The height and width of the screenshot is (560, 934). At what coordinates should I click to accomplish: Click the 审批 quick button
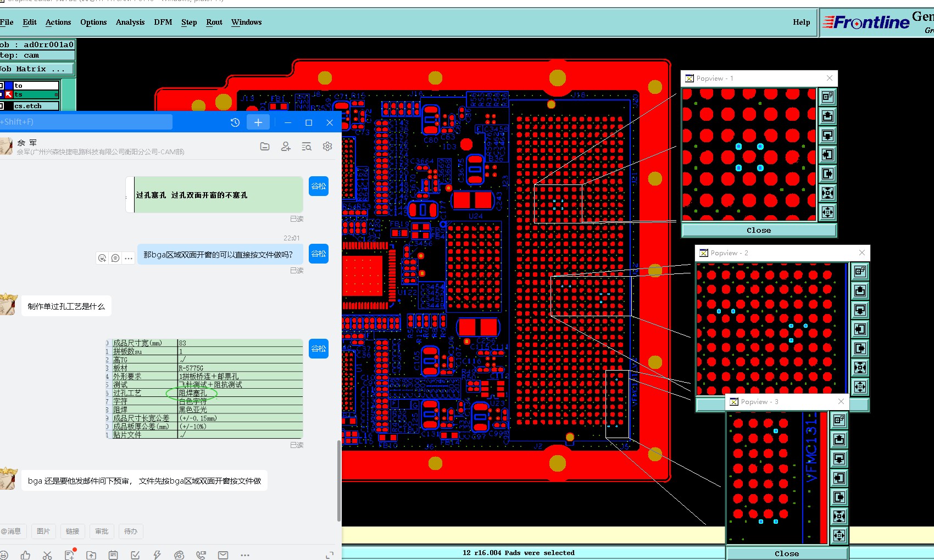pyautogui.click(x=102, y=531)
